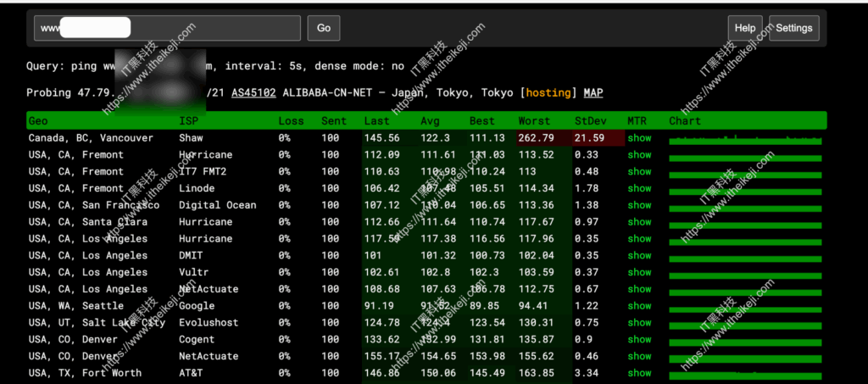Screen dimensions: 868x384
Task: Show MTR for Los Angeles Hurricane row
Action: click(x=639, y=238)
